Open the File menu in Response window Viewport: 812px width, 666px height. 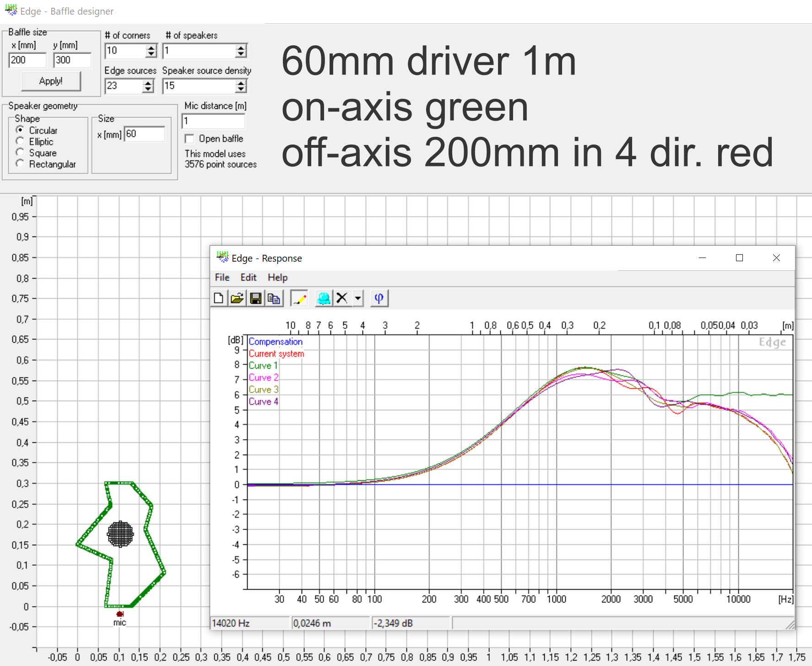pos(222,277)
